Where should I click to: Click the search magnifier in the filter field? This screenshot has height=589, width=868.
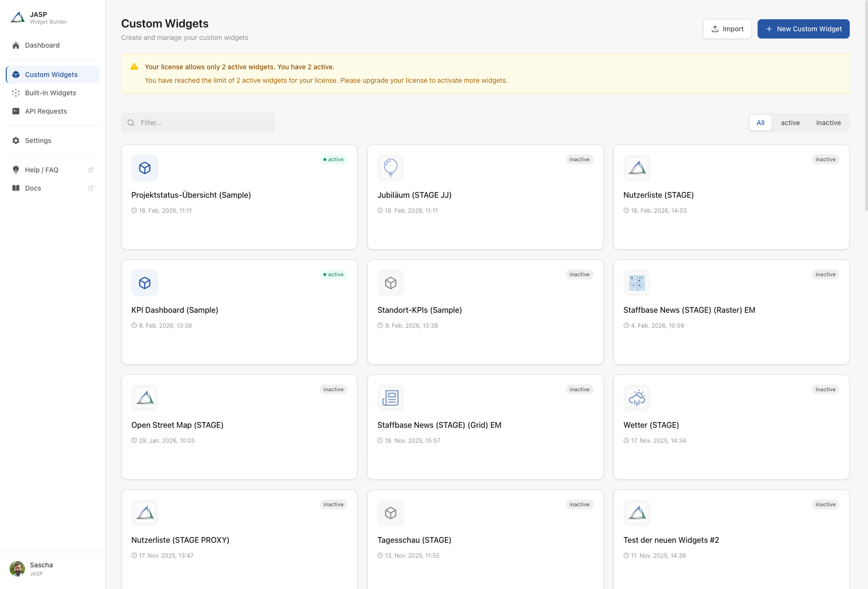point(131,122)
